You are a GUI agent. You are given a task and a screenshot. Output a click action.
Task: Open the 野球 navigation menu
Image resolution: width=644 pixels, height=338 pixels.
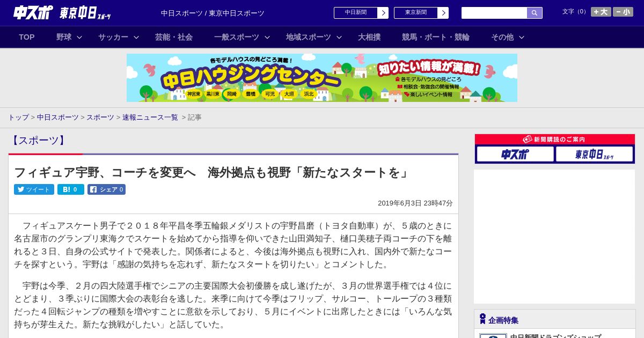pos(64,37)
